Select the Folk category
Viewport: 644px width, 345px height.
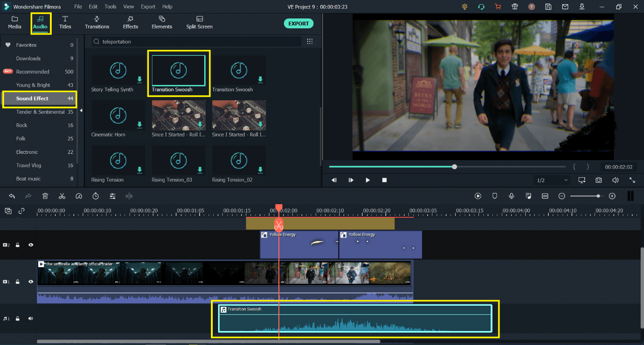(x=39, y=139)
